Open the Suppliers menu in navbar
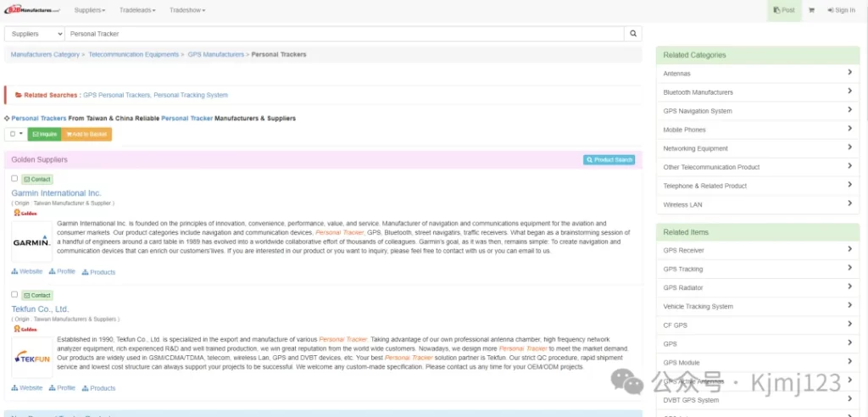Screen dimensions: 868x417 click(89, 10)
